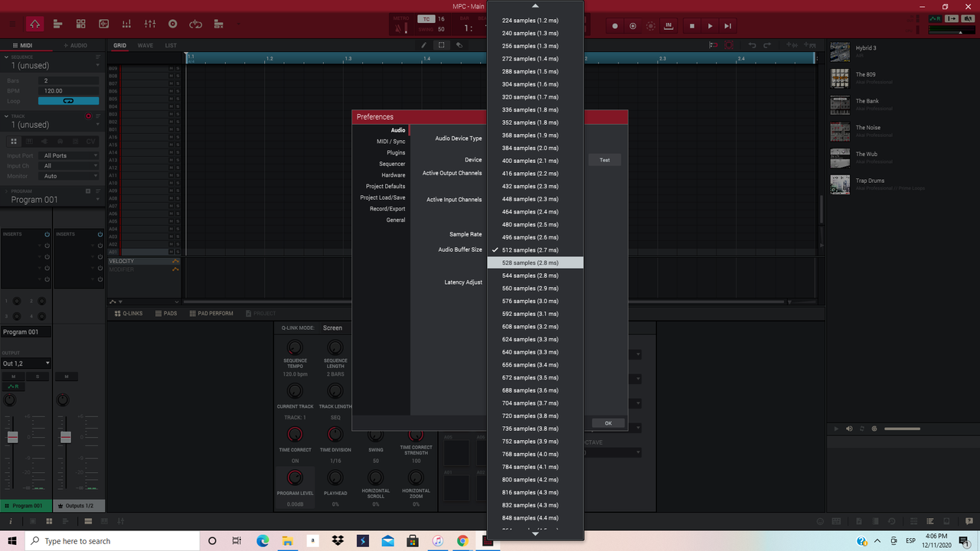This screenshot has width=980, height=551.
Task: Select the Sequencer preferences category
Action: (x=392, y=164)
